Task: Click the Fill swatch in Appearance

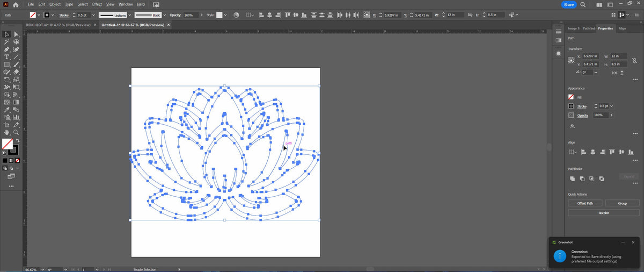Action: click(x=572, y=97)
